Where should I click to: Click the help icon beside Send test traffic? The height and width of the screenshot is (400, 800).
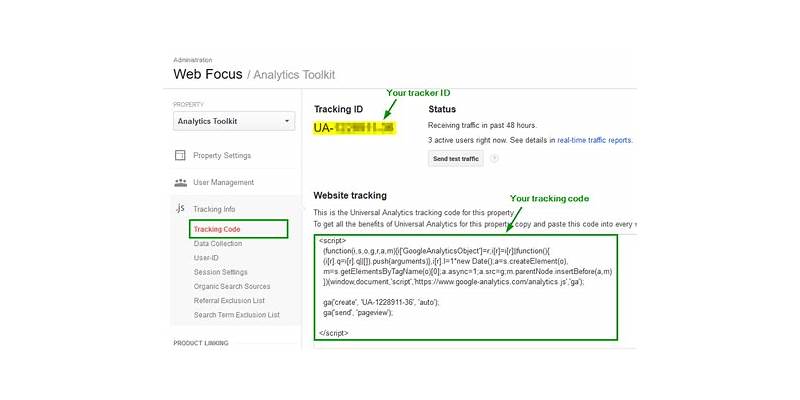click(494, 159)
